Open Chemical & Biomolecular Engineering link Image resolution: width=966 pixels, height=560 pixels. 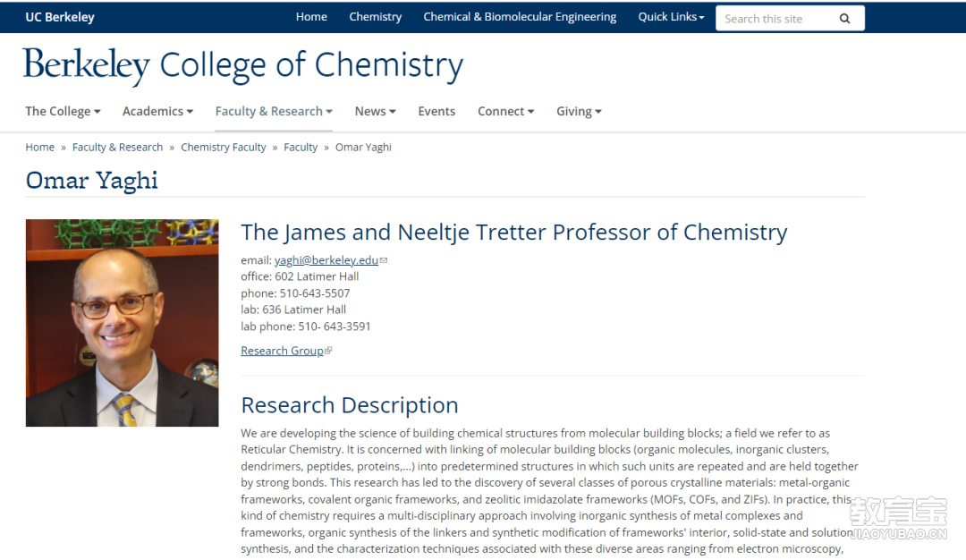tap(520, 17)
